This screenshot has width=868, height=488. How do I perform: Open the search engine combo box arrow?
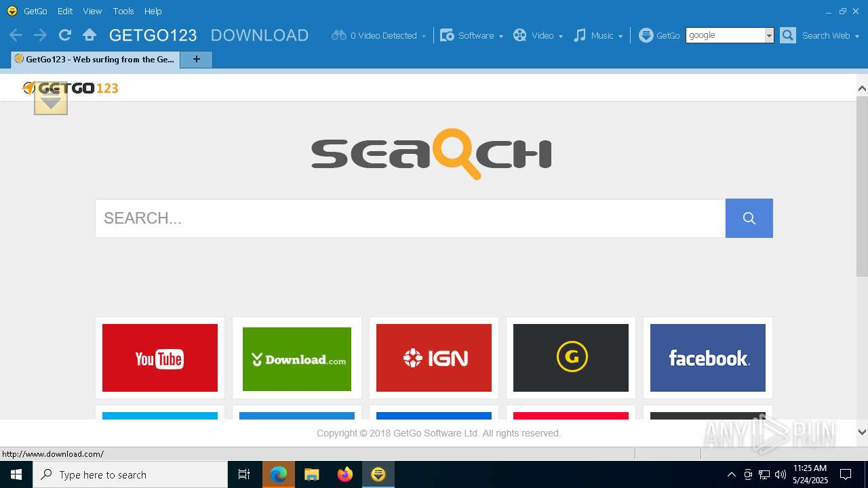pos(769,35)
